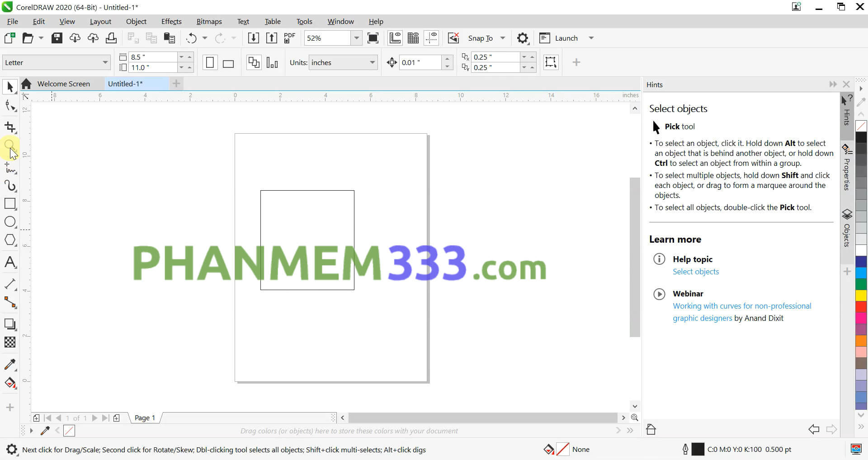868x460 pixels.
Task: Open the Effects menu
Action: click(x=171, y=21)
